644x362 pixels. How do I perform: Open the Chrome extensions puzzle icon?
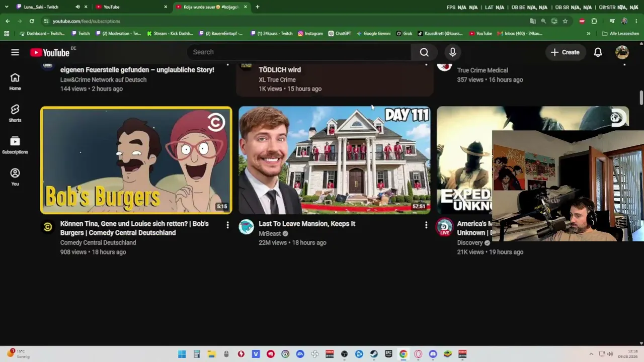pos(594,21)
